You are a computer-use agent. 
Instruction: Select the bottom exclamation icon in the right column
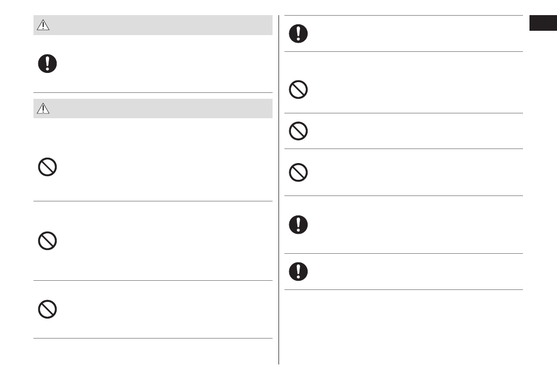(x=298, y=271)
